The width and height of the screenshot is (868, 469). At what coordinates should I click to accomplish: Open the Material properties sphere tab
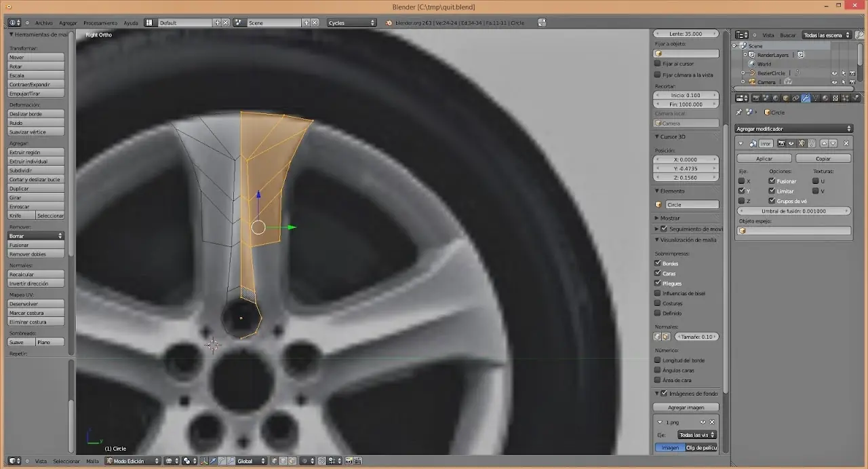point(825,98)
